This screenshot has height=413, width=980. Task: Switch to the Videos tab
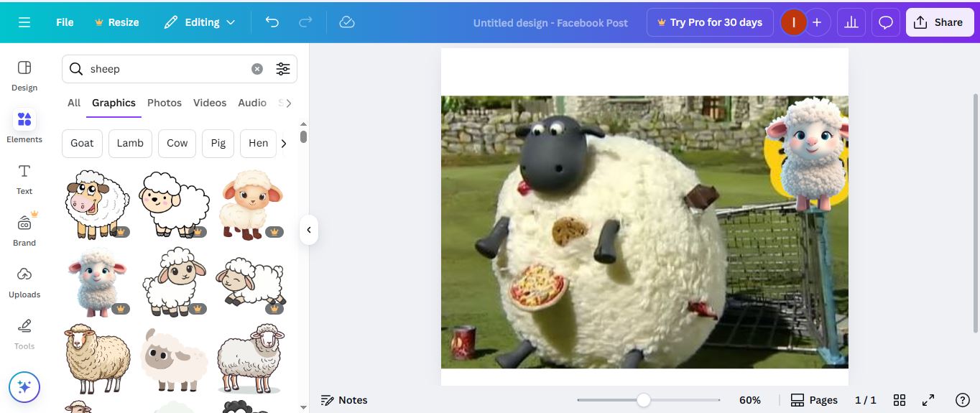pos(210,103)
